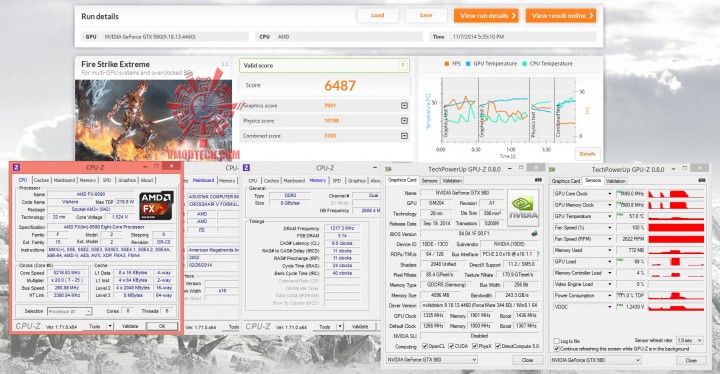Open Sensor refresh rate dropdown
Screen dimensions: 720x374
[689, 340]
